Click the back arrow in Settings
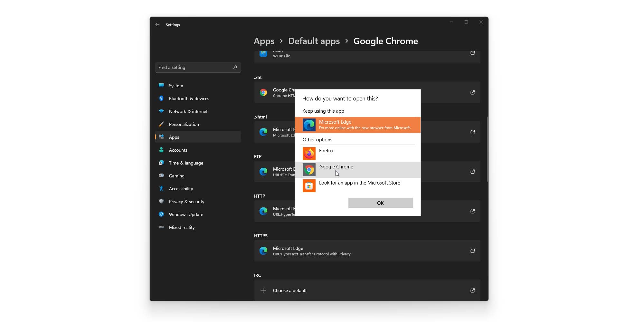This screenshot has width=644, height=322. (x=157, y=25)
